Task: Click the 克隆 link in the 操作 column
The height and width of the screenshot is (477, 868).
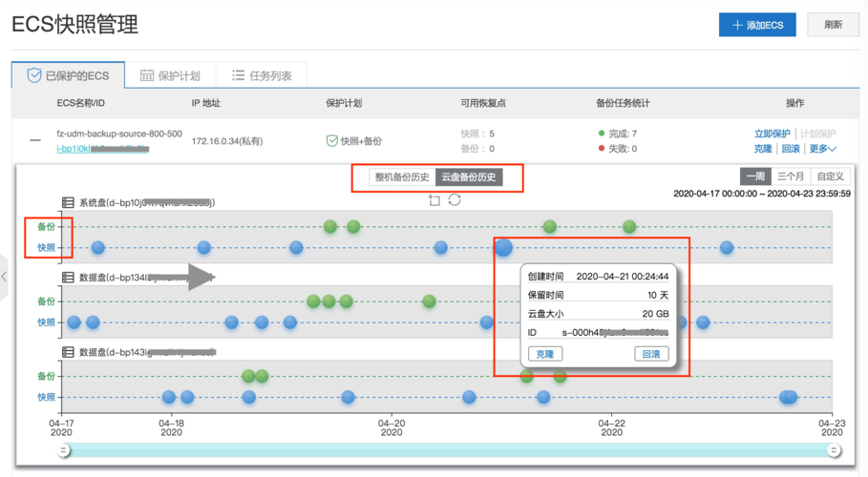Action: tap(763, 148)
